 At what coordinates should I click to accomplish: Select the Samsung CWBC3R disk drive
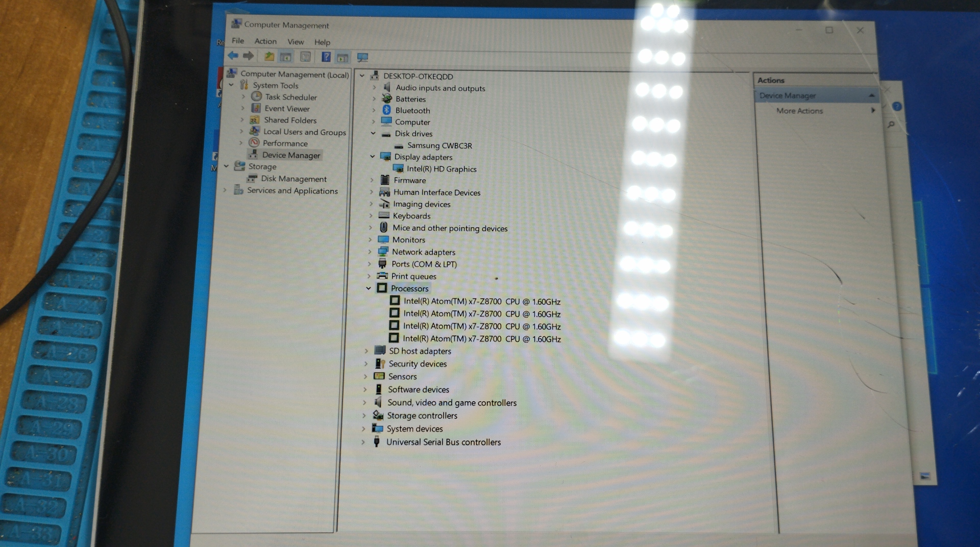[x=439, y=145]
